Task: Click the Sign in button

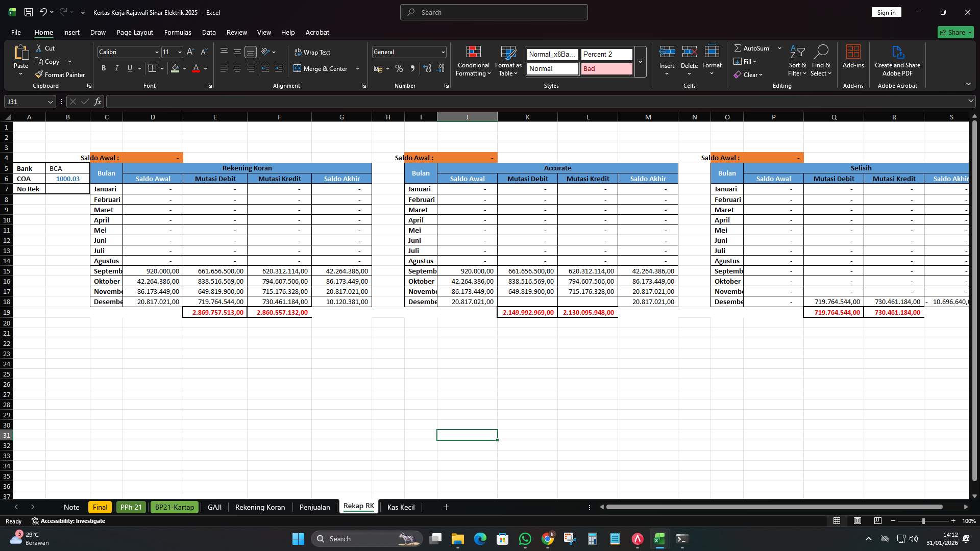Action: (886, 12)
